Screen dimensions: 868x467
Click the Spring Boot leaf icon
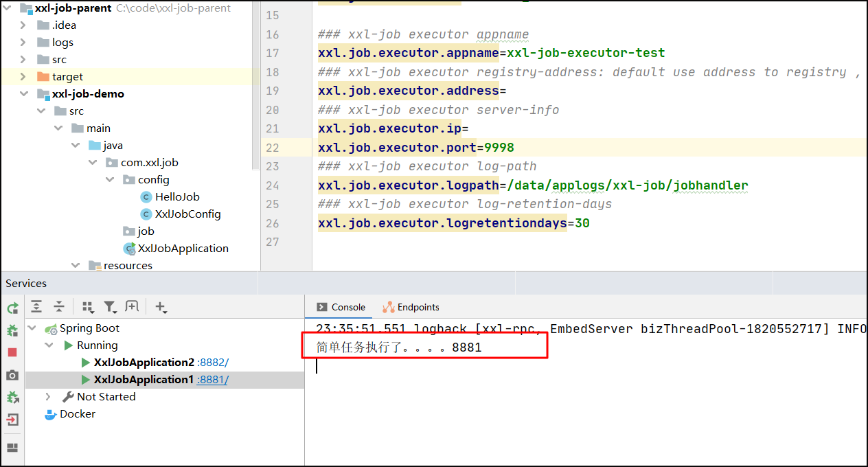tap(51, 328)
